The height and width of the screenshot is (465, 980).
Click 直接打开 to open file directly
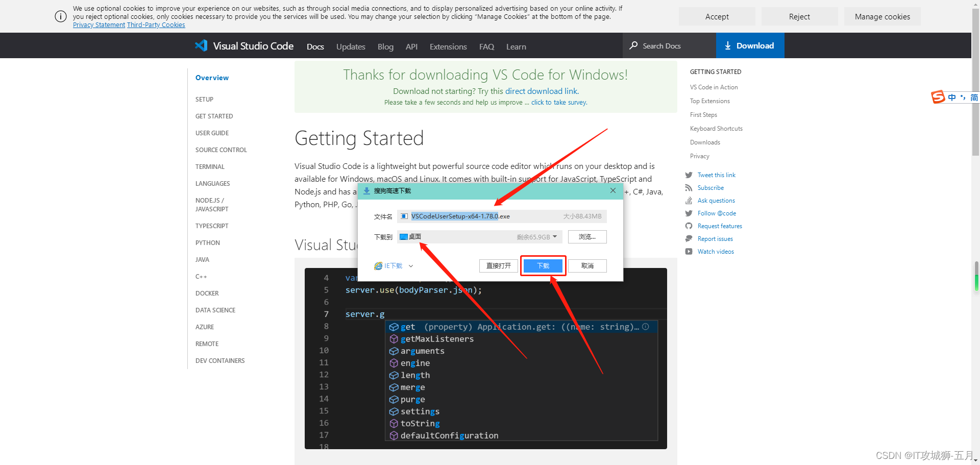point(499,266)
